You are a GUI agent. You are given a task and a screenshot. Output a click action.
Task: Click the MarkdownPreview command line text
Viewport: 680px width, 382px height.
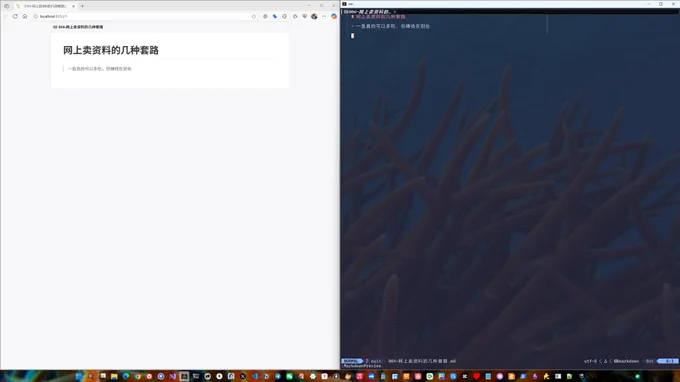coord(362,366)
